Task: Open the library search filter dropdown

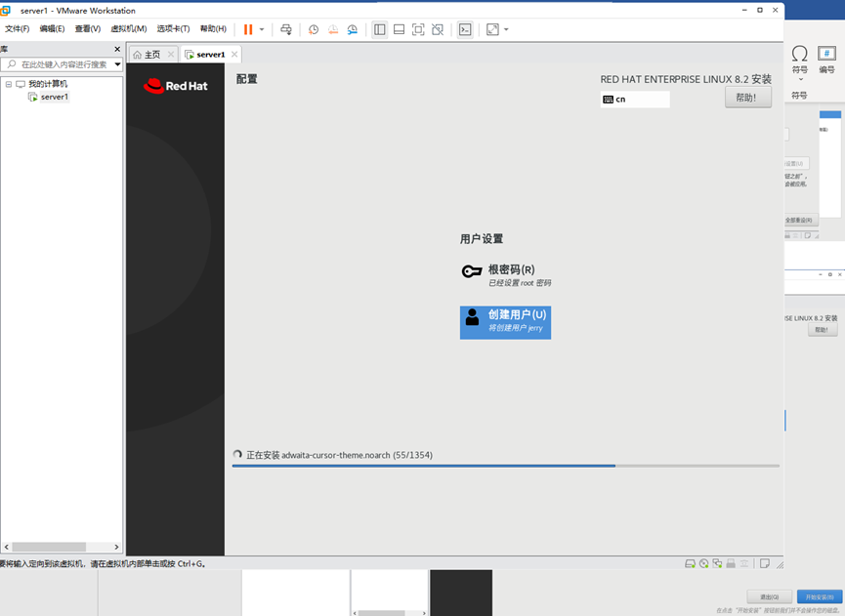Action: coord(117,64)
